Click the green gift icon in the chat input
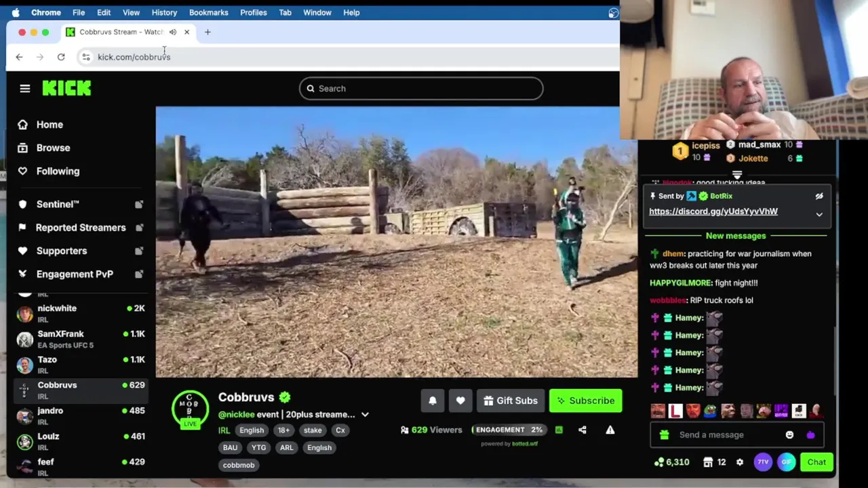Viewport: 868px width, 488px height. [x=665, y=435]
